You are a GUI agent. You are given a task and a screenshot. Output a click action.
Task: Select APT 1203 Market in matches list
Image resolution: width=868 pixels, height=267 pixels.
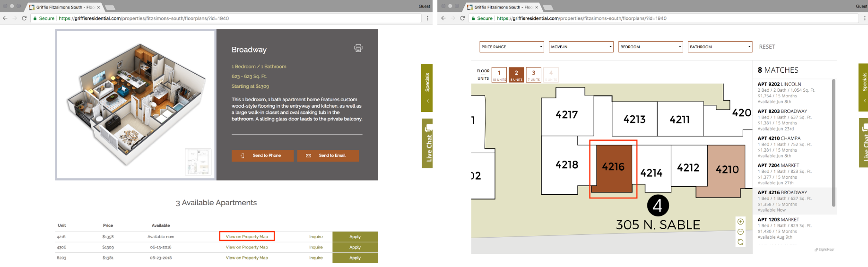(x=794, y=228)
